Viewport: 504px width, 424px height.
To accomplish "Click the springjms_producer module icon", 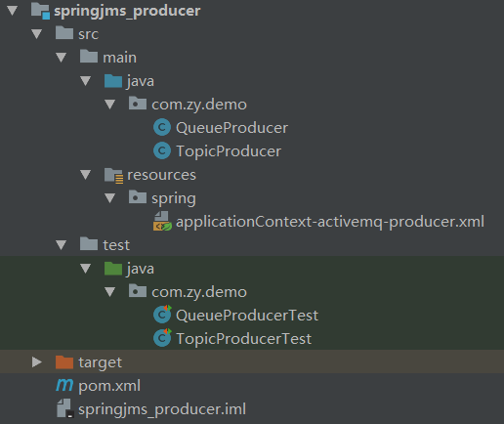I will [x=40, y=11].
